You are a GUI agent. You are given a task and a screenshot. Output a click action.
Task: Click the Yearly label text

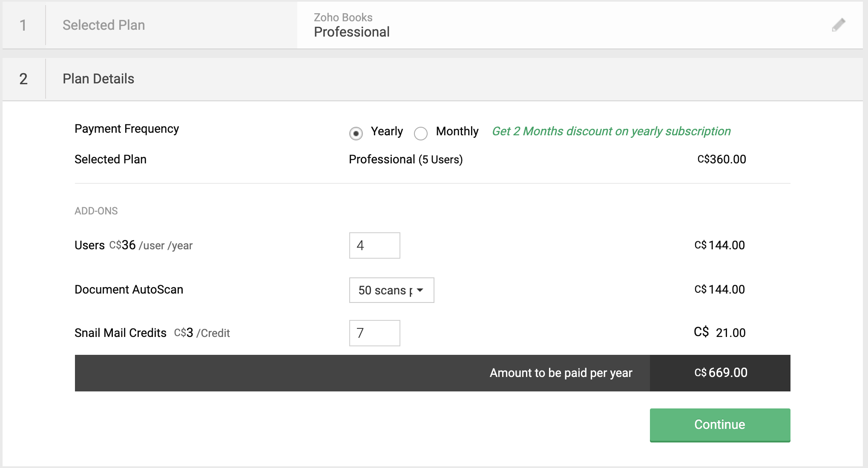pos(386,131)
